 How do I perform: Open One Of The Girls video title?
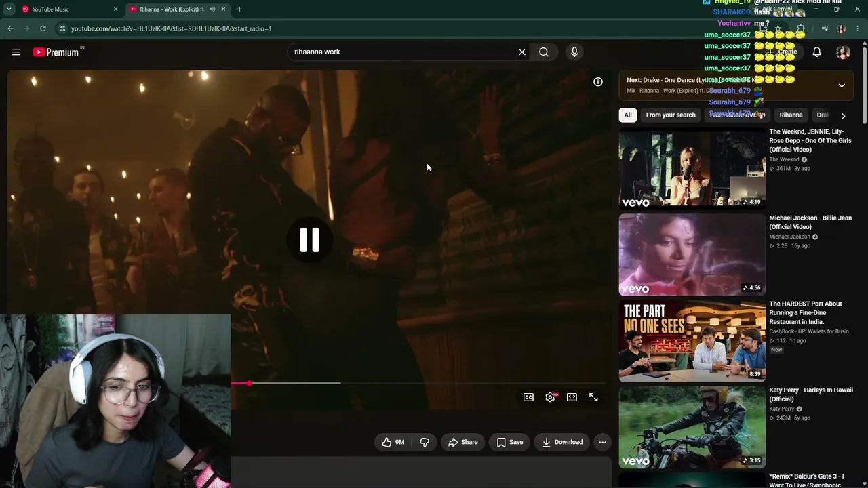(x=810, y=140)
